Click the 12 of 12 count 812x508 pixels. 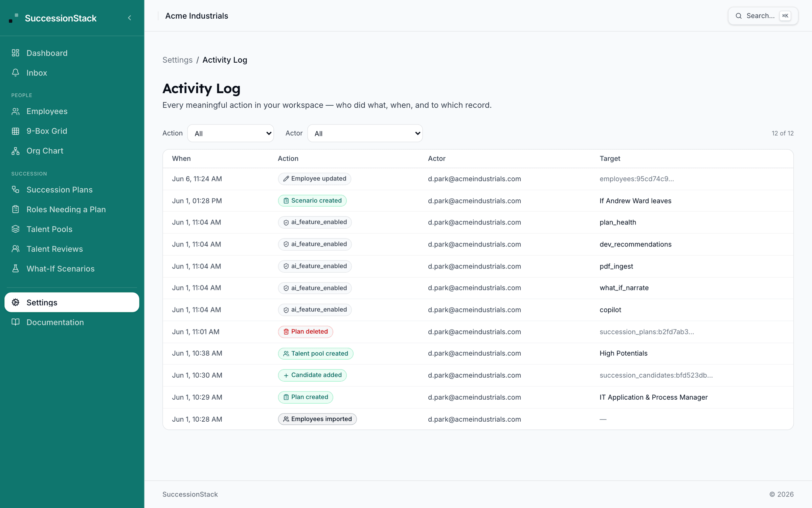[782, 133]
